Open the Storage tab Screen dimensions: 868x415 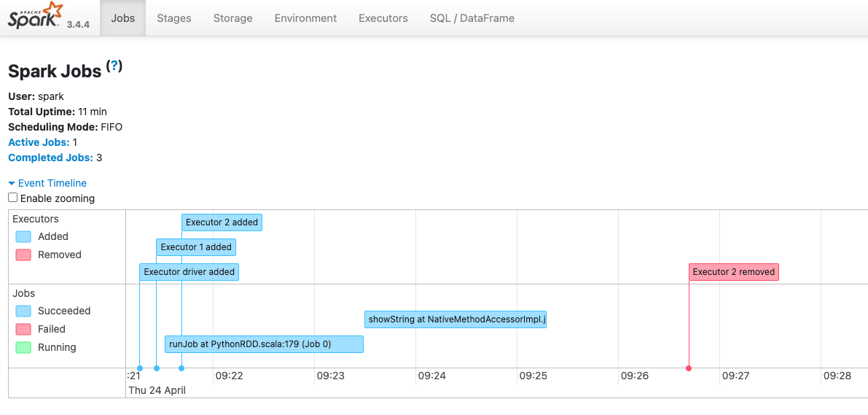coord(233,18)
